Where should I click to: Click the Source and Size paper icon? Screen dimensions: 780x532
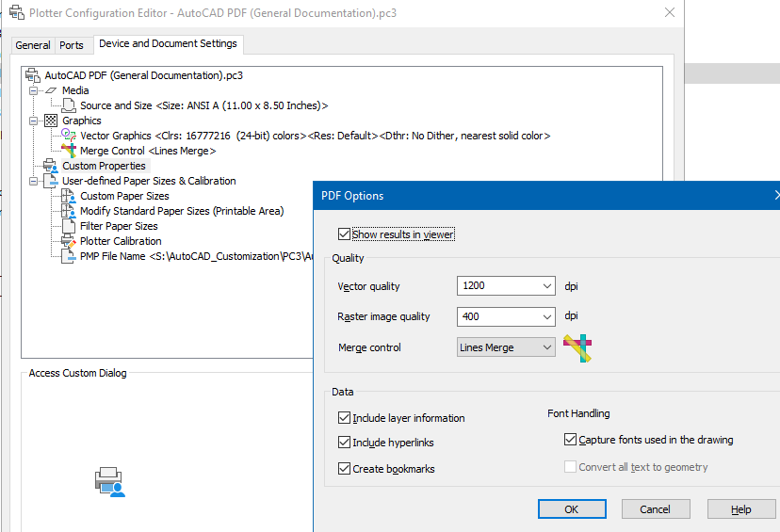click(x=69, y=105)
